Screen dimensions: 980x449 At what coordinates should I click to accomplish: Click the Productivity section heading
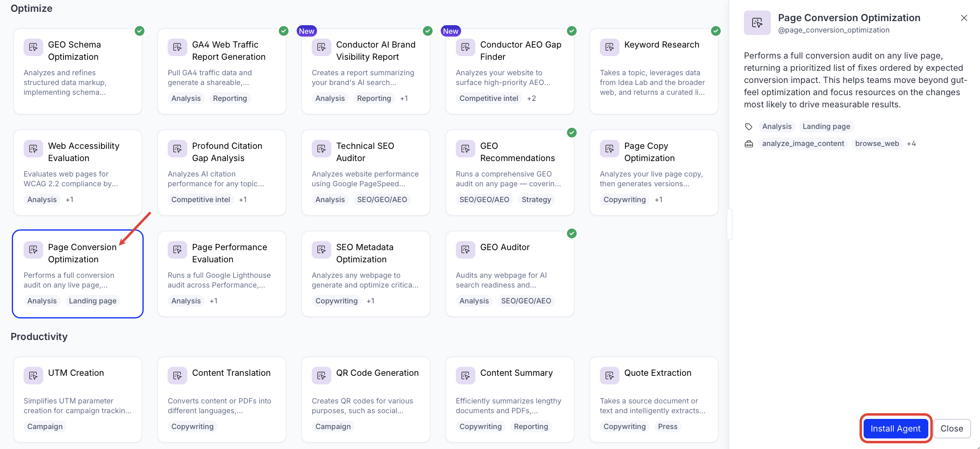point(39,337)
